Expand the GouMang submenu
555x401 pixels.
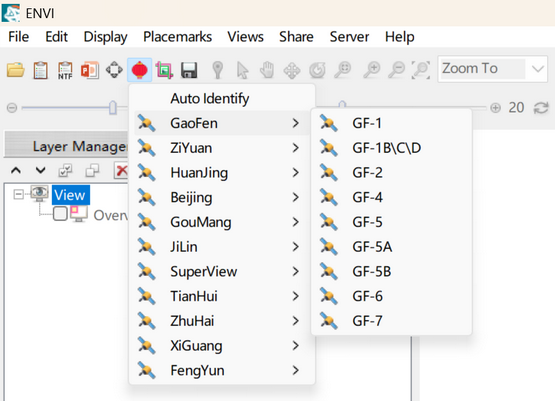222,222
